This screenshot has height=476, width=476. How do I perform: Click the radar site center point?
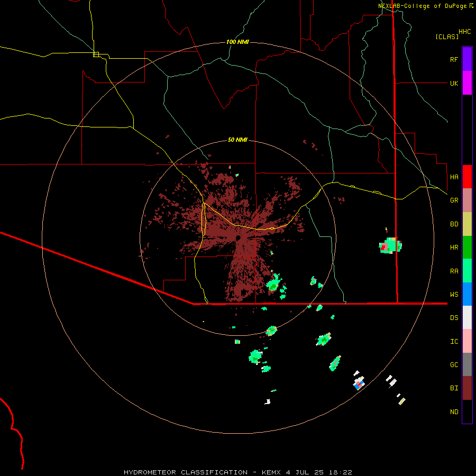237,237
